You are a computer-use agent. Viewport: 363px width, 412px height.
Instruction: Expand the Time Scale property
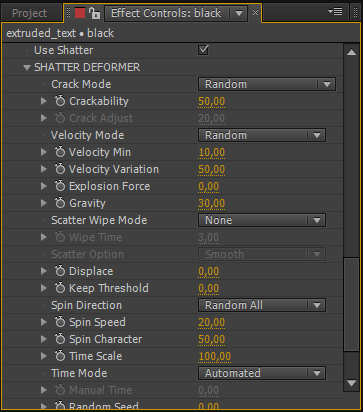[x=44, y=356]
